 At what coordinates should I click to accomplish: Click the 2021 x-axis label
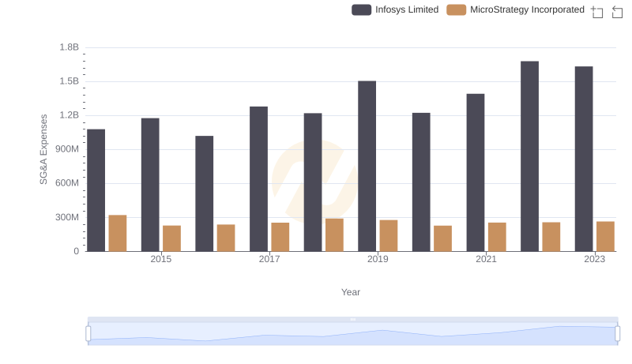(x=486, y=259)
